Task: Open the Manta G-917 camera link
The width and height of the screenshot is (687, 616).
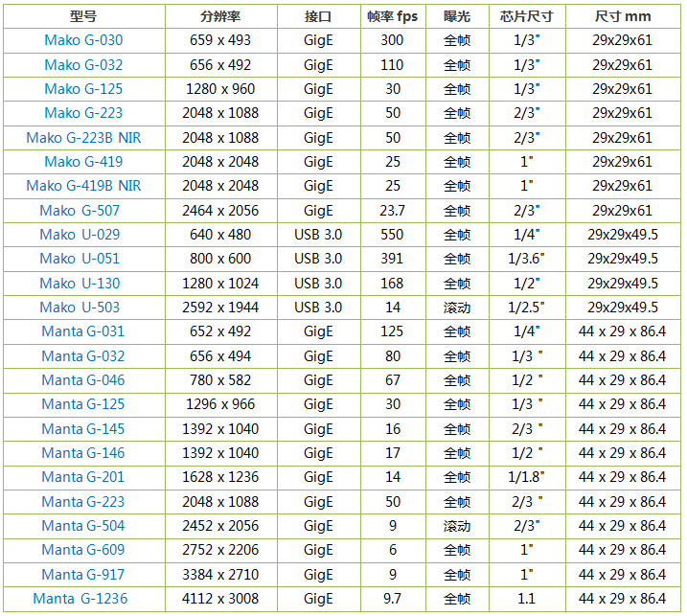Action: point(83,575)
